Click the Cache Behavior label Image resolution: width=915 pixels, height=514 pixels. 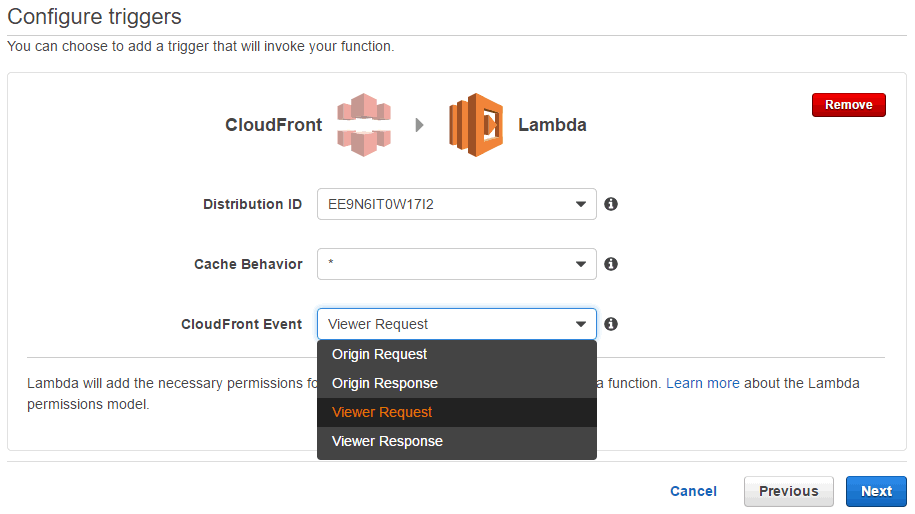(249, 264)
